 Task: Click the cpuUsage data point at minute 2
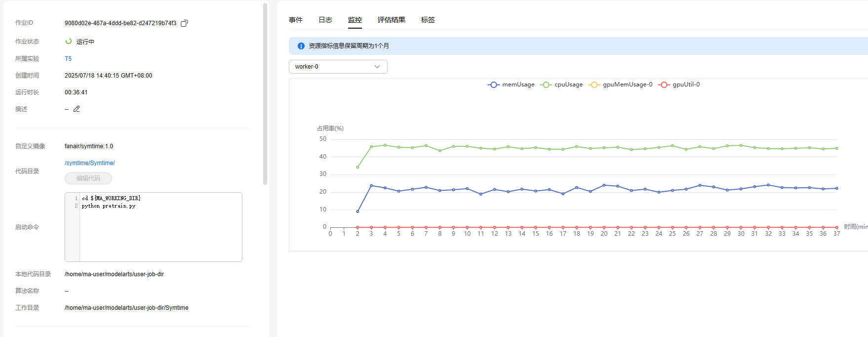pos(357,167)
